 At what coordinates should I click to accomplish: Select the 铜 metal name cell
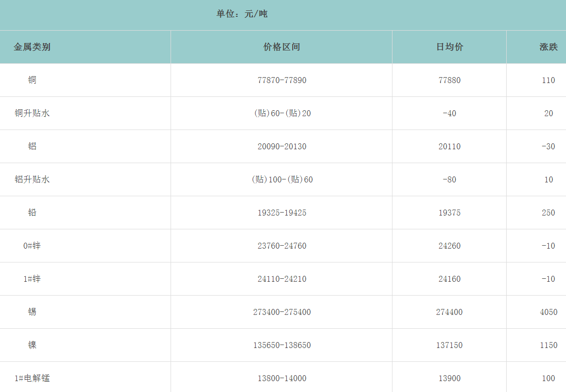click(32, 80)
